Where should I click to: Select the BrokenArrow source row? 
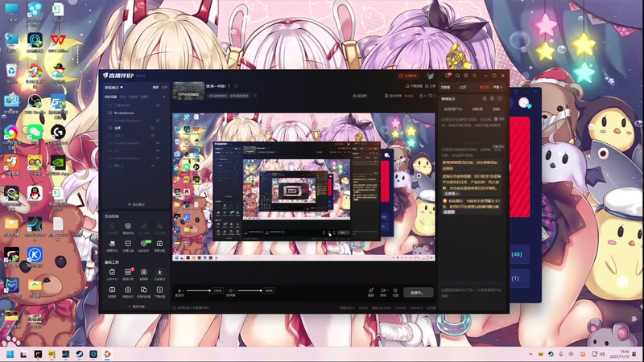click(x=135, y=113)
